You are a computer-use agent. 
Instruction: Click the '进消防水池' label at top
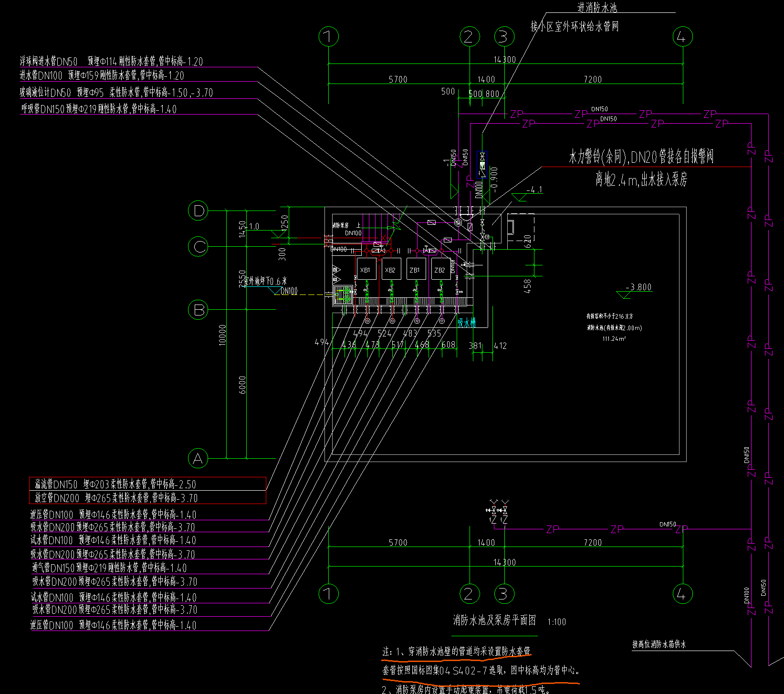click(597, 7)
